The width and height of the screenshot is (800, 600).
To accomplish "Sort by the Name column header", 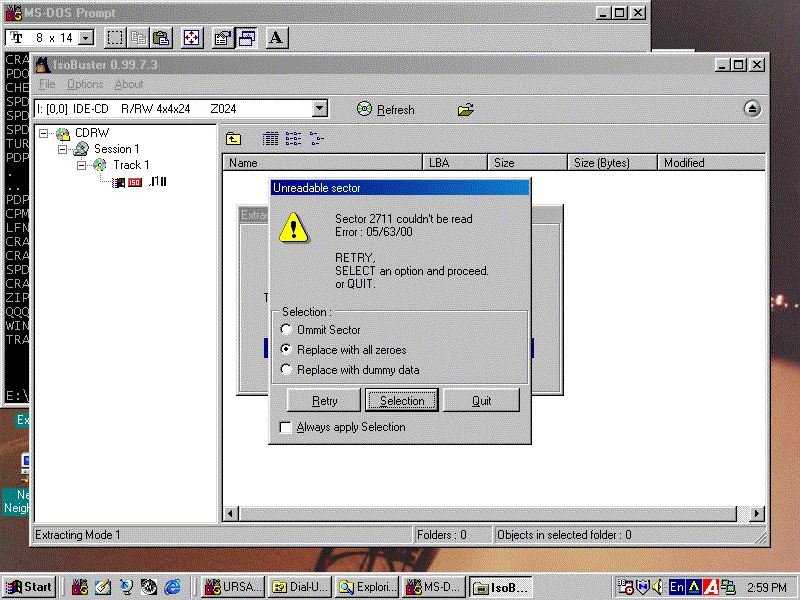I will tap(322, 163).
